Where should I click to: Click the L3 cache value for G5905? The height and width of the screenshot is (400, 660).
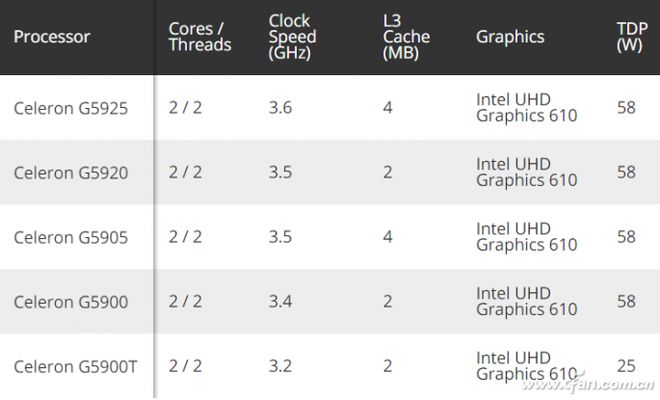(x=388, y=237)
